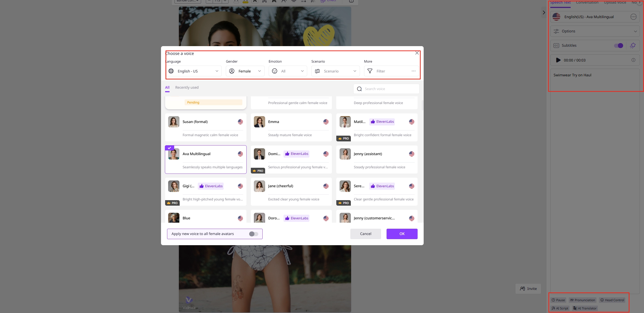
Task: Switch to the Conversation tab
Action: 587,2
